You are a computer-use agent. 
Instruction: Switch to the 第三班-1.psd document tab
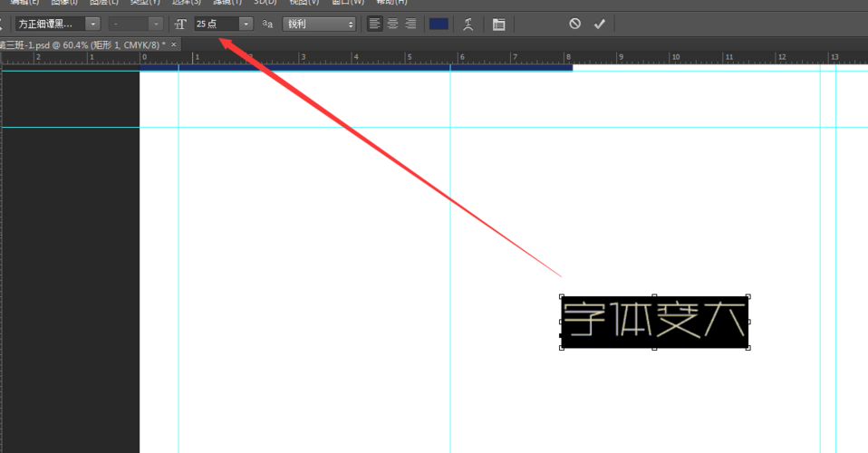[82, 45]
